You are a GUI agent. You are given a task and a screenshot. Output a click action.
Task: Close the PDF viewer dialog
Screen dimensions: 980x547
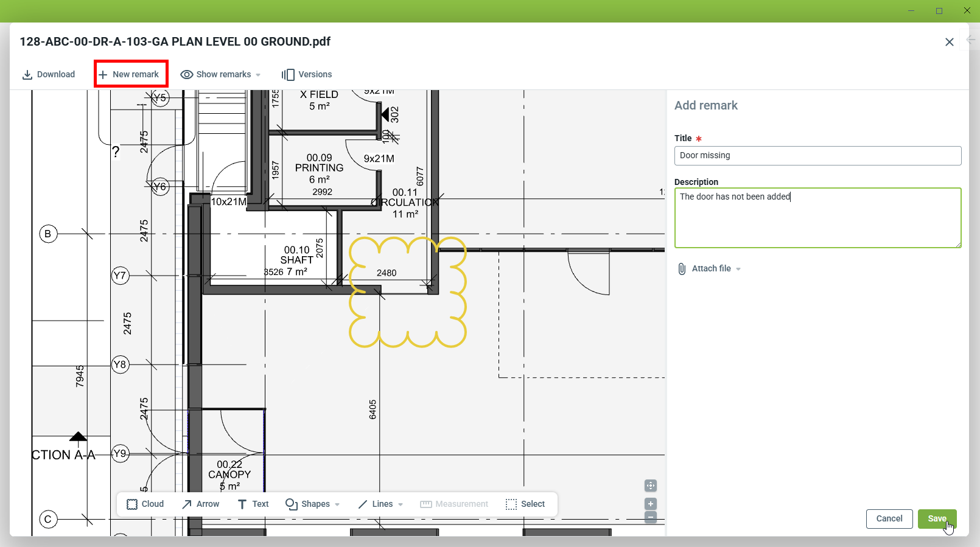pos(949,42)
